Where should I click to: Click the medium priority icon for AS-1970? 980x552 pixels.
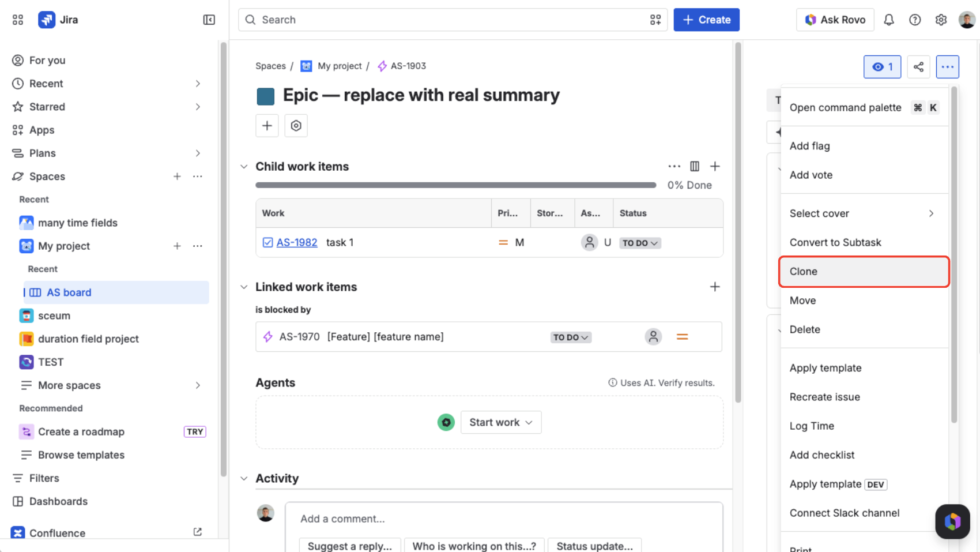click(683, 337)
